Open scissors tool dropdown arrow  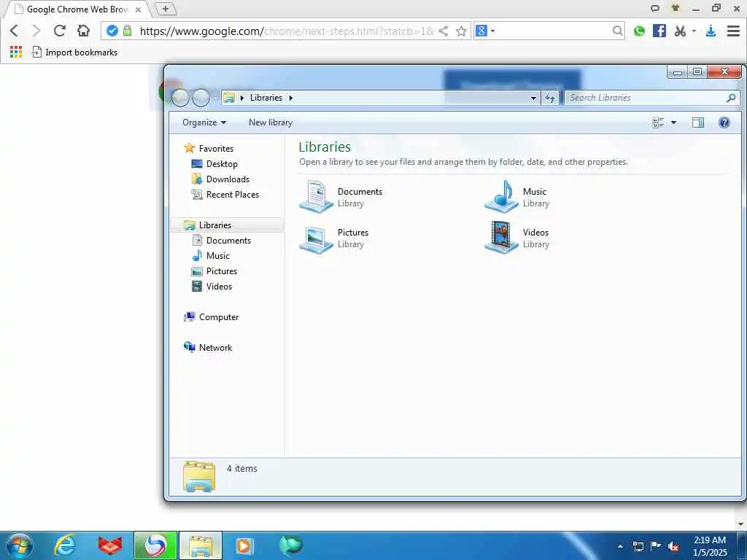point(694,31)
